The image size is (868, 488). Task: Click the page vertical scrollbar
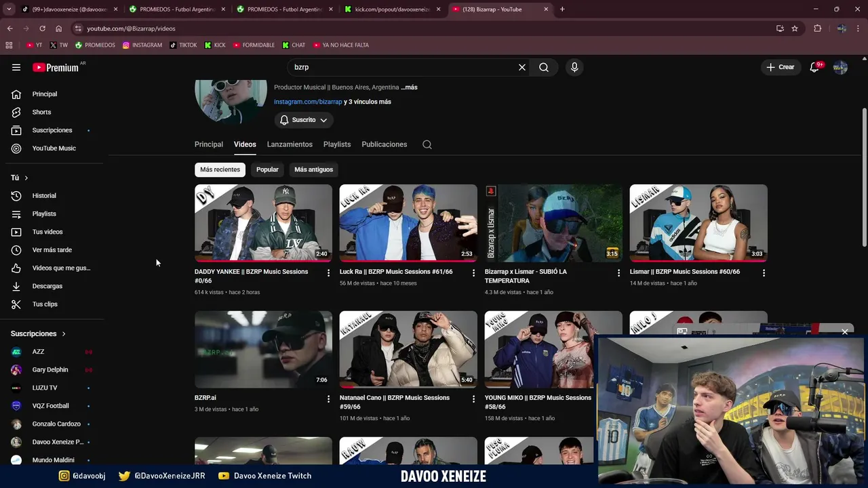coord(864,178)
